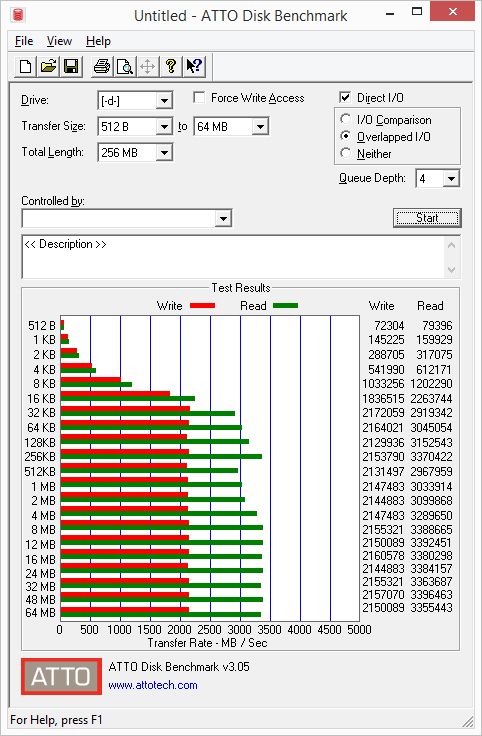Click the Description scrollbar down arrow
This screenshot has height=736, width=482.
451,270
